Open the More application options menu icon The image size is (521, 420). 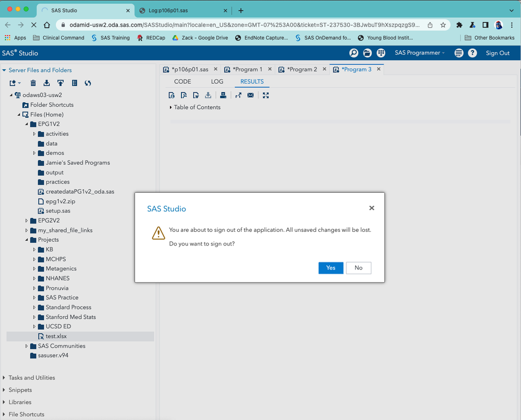[x=459, y=53]
